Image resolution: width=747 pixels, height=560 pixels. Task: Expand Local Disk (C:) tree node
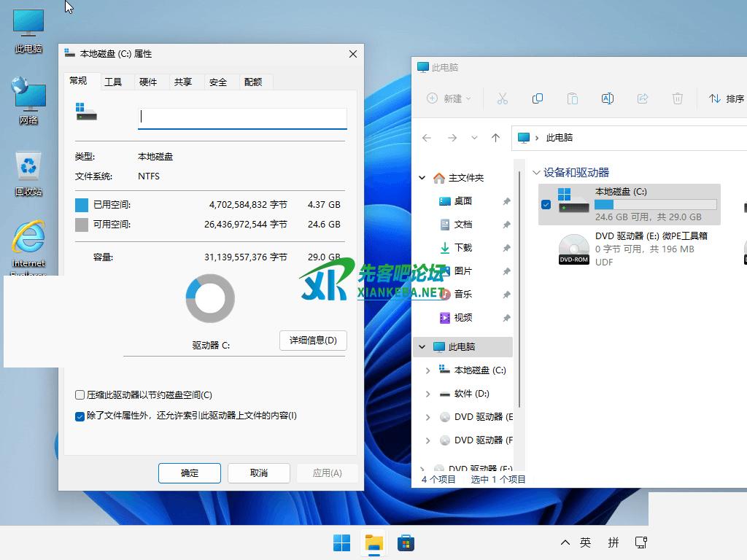(x=427, y=370)
